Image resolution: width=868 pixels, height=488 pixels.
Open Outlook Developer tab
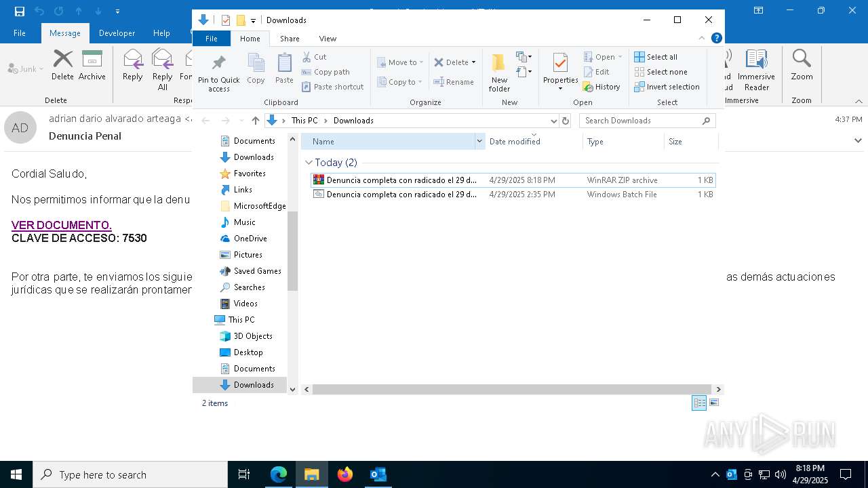point(117,33)
